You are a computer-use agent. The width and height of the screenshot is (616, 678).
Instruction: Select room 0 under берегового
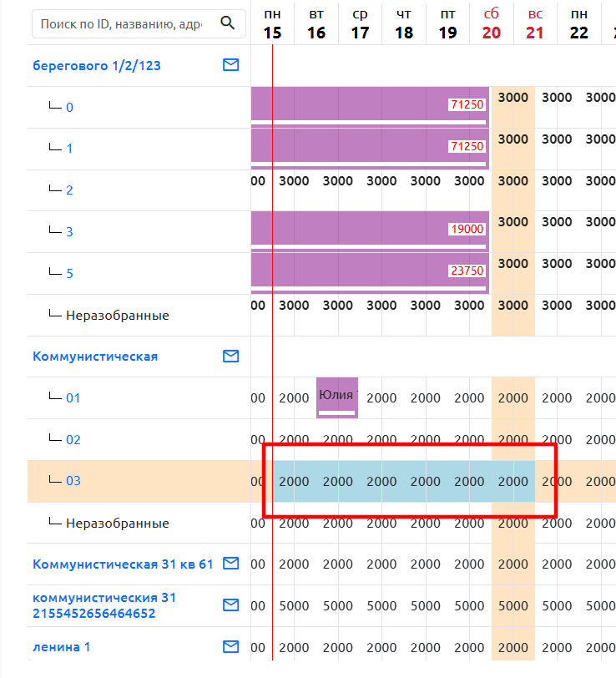[69, 107]
